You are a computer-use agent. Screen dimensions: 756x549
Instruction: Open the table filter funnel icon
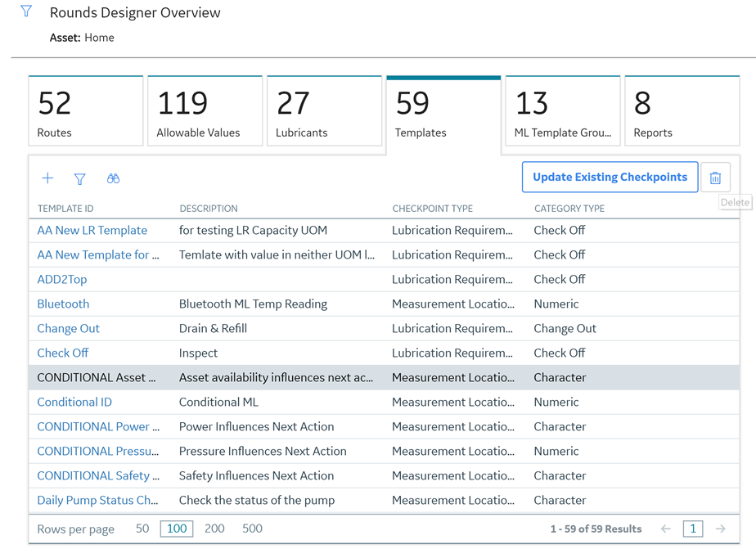pos(79,179)
